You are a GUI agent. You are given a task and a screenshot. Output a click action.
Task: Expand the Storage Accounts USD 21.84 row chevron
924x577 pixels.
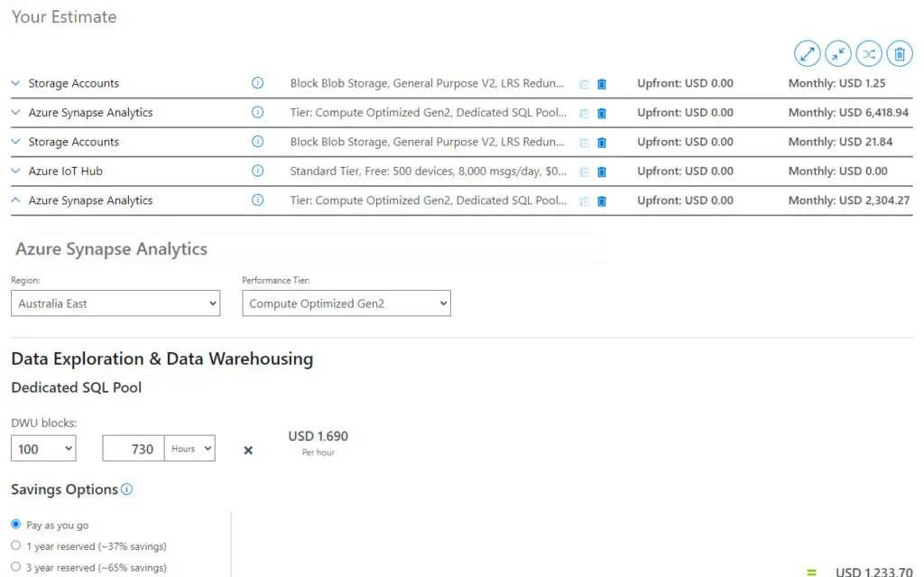pyautogui.click(x=16, y=142)
